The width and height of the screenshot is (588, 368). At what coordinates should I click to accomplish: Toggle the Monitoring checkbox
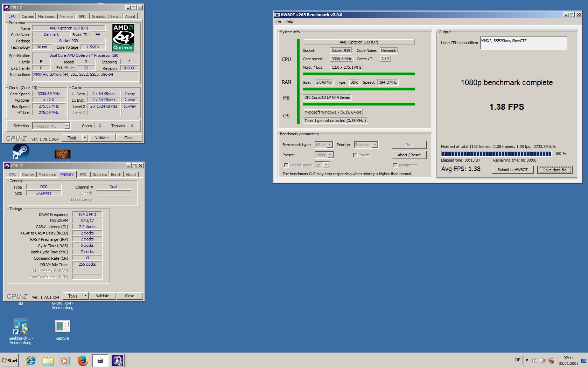point(395,165)
